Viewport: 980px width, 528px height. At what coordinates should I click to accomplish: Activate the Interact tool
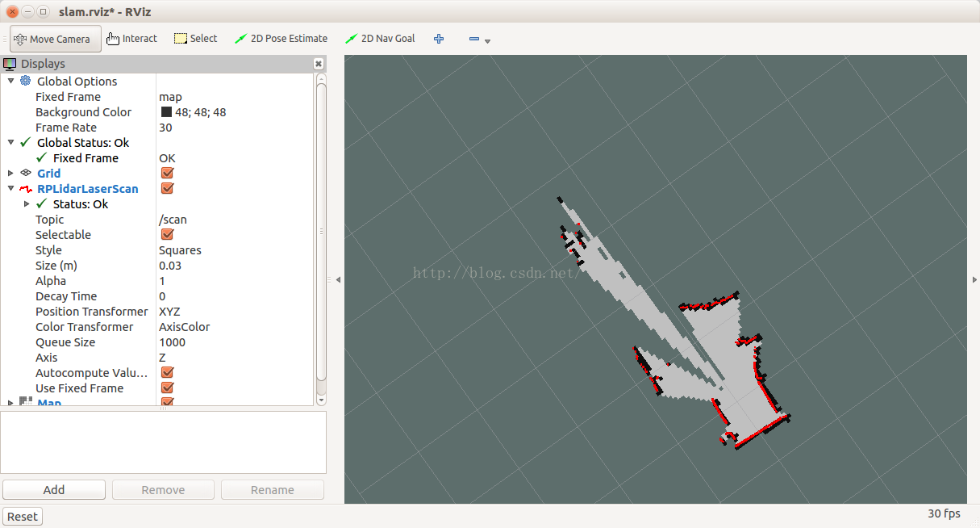[131, 39]
